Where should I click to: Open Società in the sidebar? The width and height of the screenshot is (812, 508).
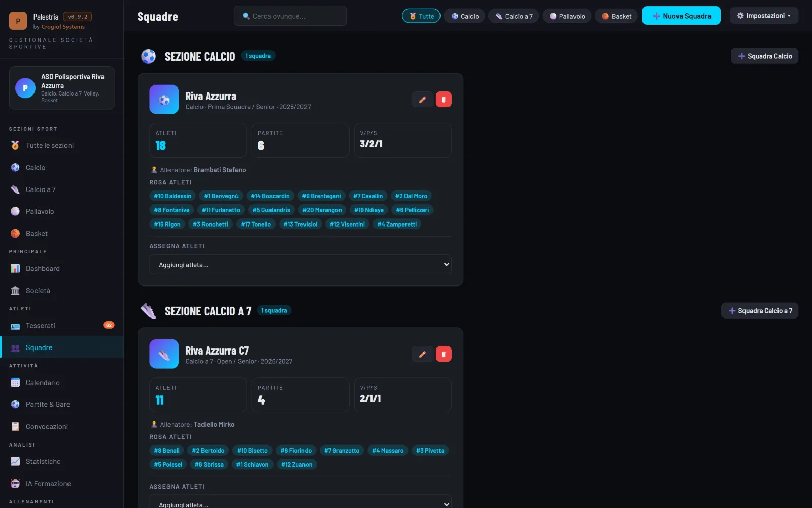(62, 291)
